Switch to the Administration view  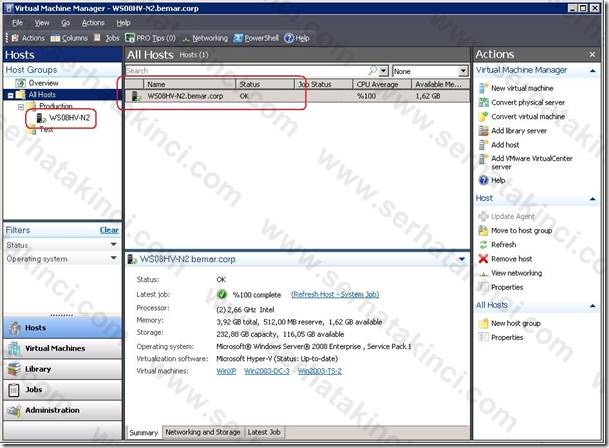[x=62, y=410]
